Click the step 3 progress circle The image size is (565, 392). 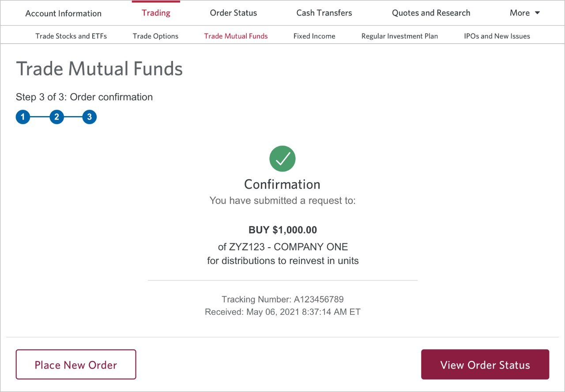pyautogui.click(x=89, y=117)
